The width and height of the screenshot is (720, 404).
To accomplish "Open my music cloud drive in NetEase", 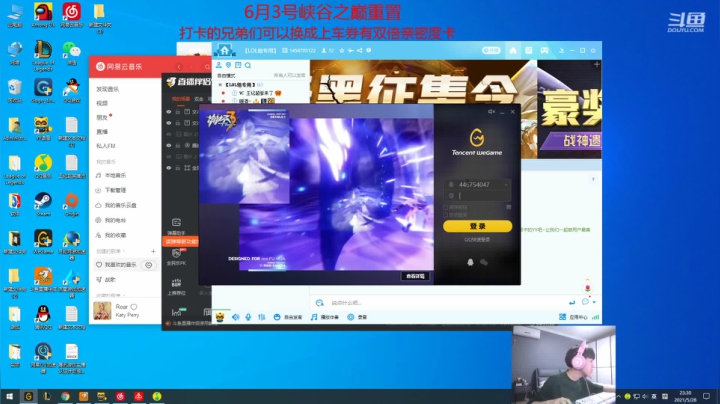I will click(x=116, y=205).
